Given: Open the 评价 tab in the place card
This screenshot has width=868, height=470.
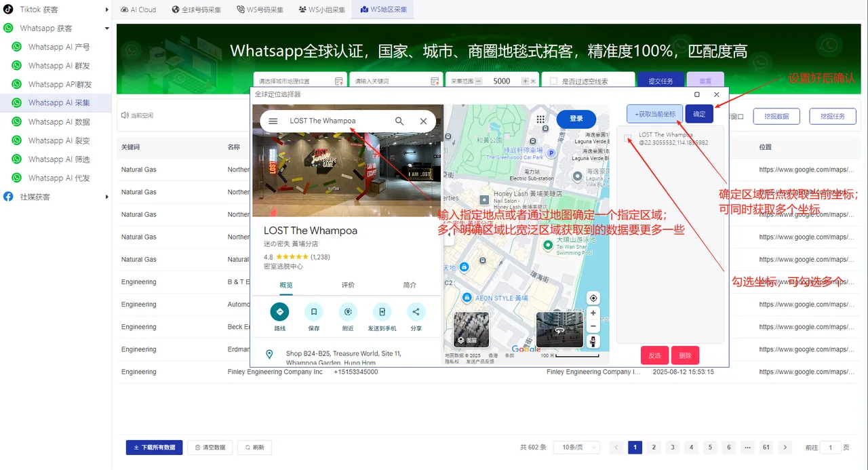Looking at the screenshot, I should tap(348, 285).
